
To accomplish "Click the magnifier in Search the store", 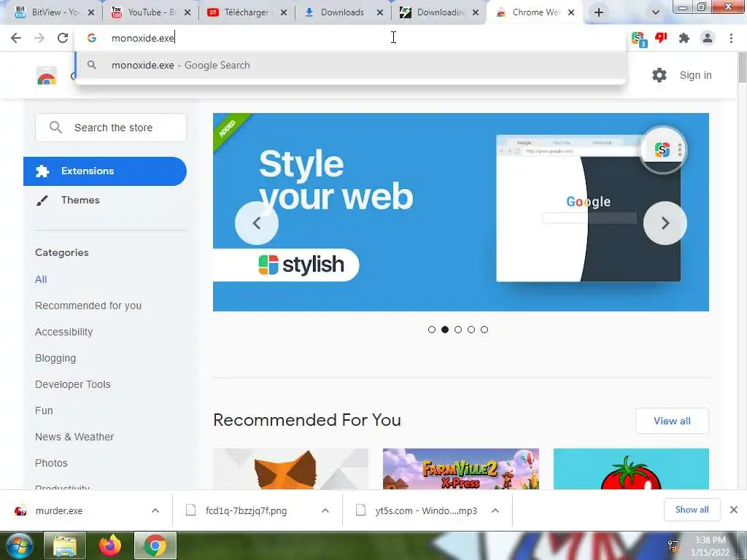I will 55,127.
